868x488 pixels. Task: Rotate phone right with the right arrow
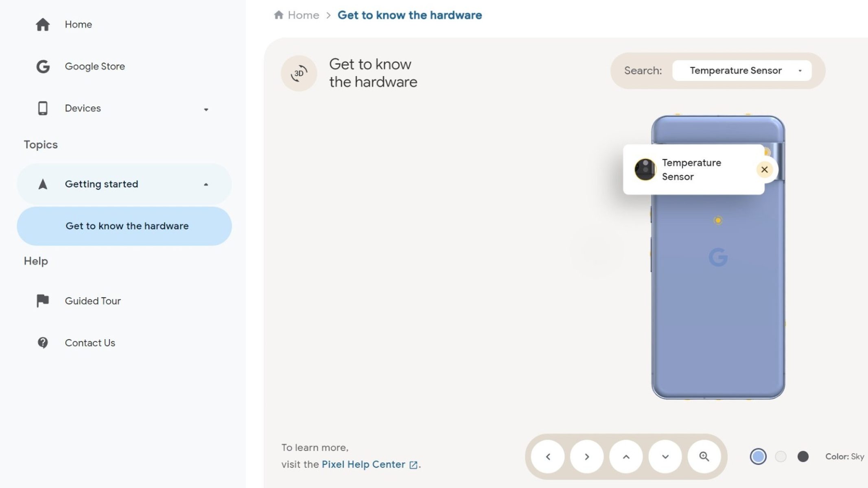click(587, 457)
